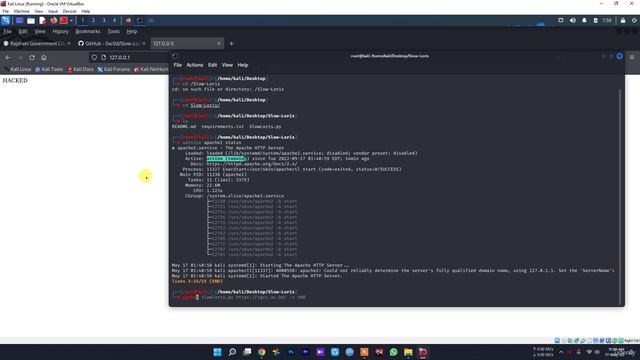
Task: Open Kali NetHunter bookmark
Action: point(151,69)
